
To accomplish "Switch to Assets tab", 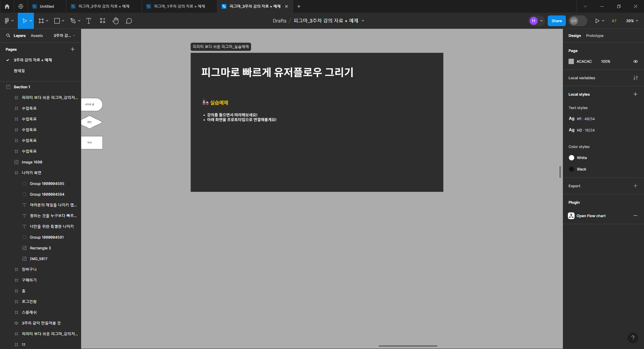I will (37, 36).
